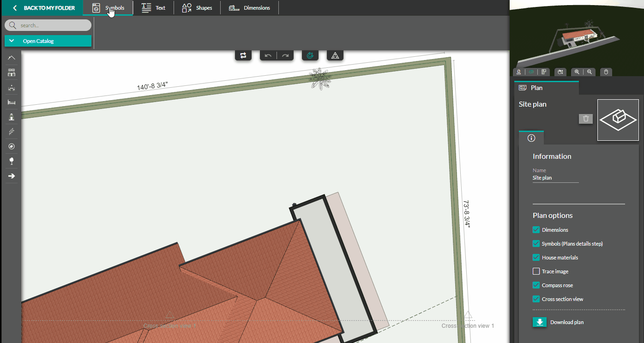Select the stairs symbol category

[11, 131]
